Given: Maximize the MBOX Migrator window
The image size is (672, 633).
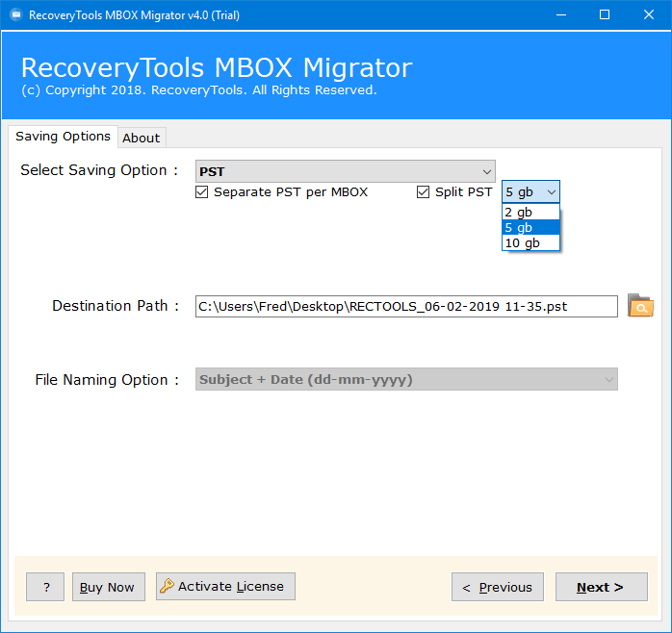Looking at the screenshot, I should tap(605, 14).
